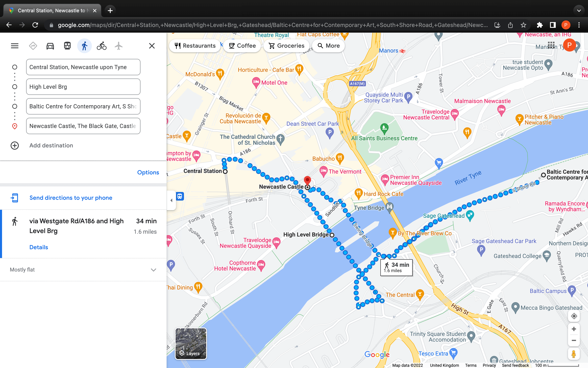Click McDonald's restaurant marker
The image size is (588, 368).
[x=220, y=74]
